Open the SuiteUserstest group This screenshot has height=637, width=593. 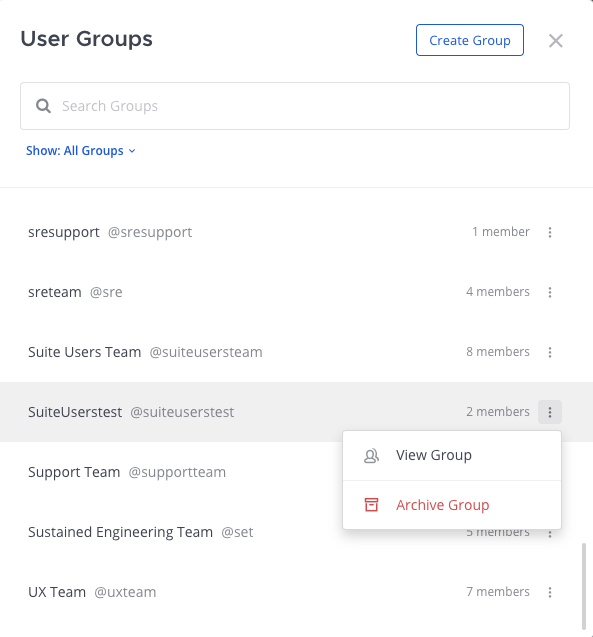pyautogui.click(x=75, y=412)
